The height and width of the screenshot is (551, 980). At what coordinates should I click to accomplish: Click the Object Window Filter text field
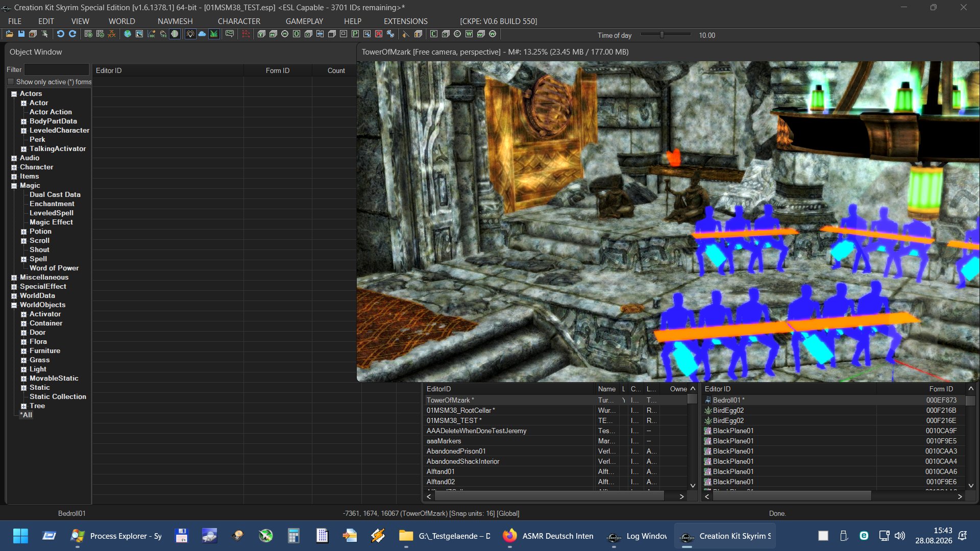(x=57, y=69)
